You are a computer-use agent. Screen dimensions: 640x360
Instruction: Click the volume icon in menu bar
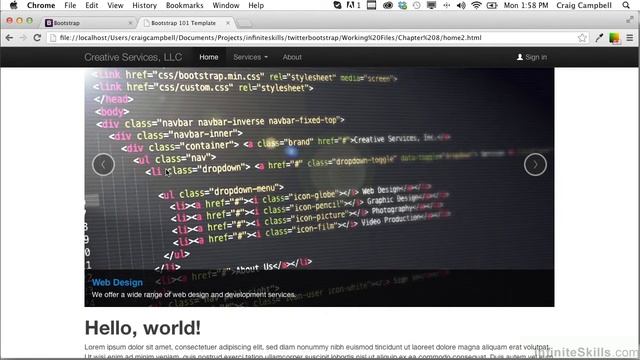point(461,5)
